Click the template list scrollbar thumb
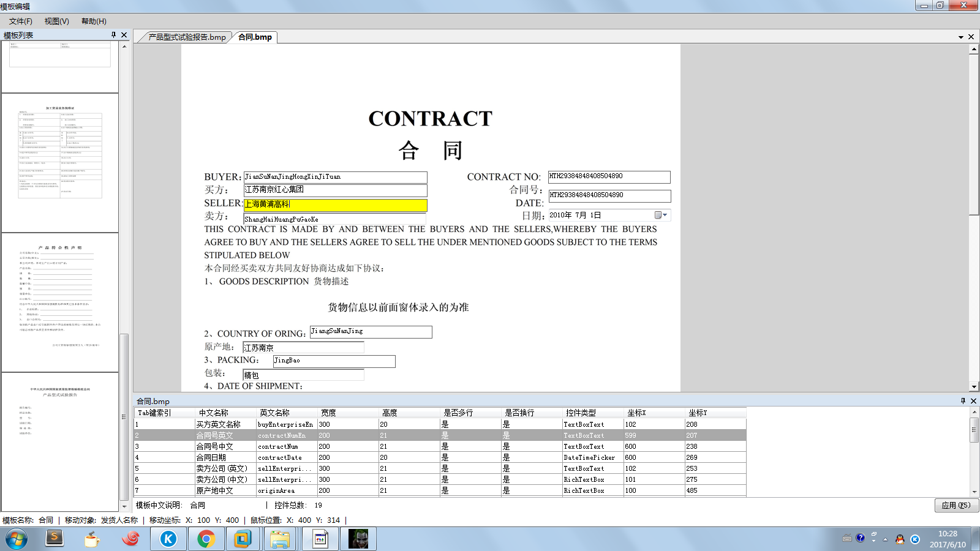The width and height of the screenshot is (980, 551). (x=124, y=417)
